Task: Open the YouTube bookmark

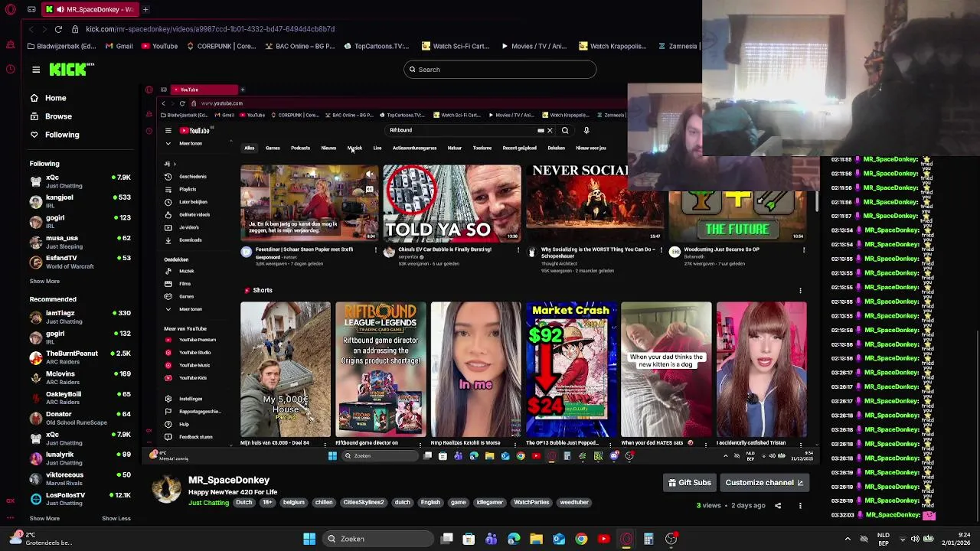Action: pos(159,46)
